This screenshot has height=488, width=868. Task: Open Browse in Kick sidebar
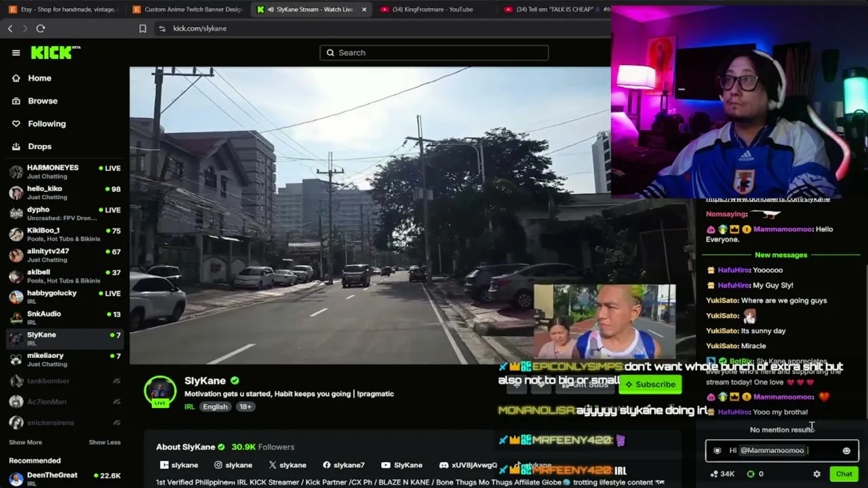(x=42, y=101)
